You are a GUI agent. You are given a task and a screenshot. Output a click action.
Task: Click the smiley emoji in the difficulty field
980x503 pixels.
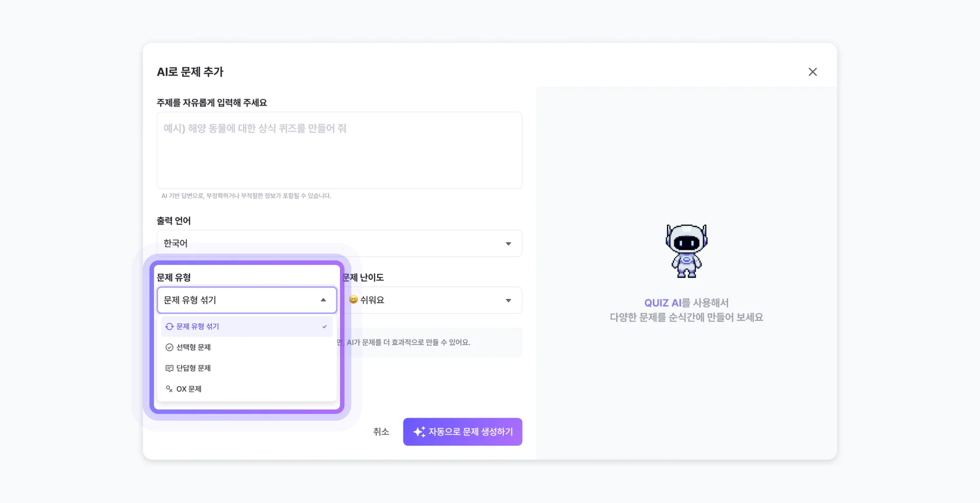tap(353, 300)
